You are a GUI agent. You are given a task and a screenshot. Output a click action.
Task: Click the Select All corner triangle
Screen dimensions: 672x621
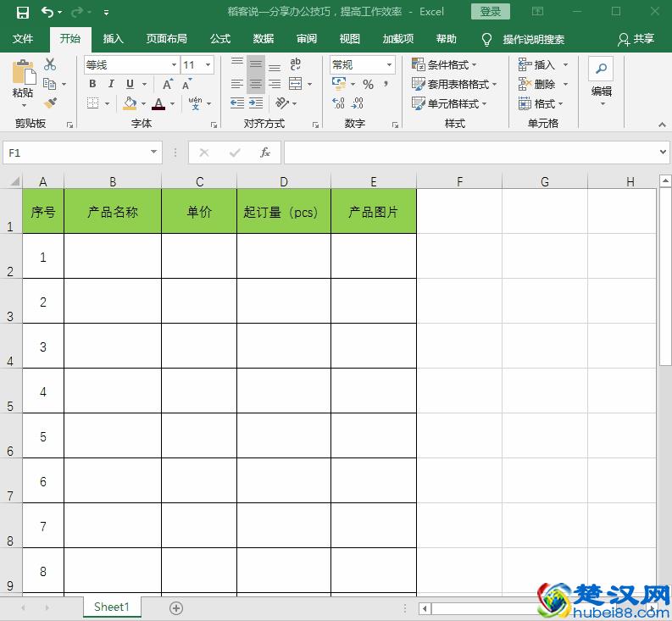tap(14, 181)
